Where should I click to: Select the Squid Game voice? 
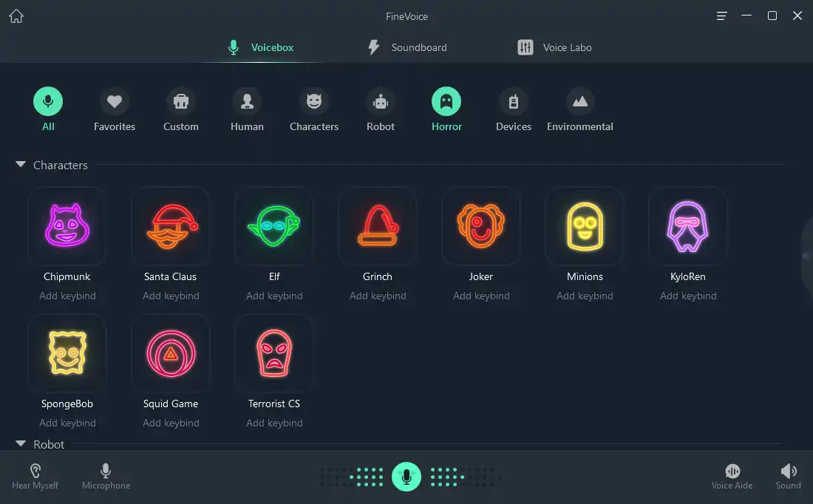[171, 353]
